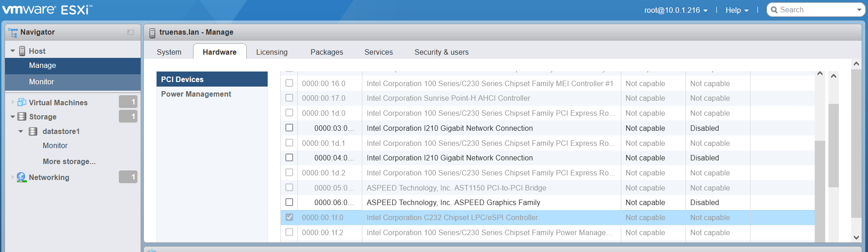Expand the Networking tree node
The height and width of the screenshot is (252, 868).
(13, 177)
